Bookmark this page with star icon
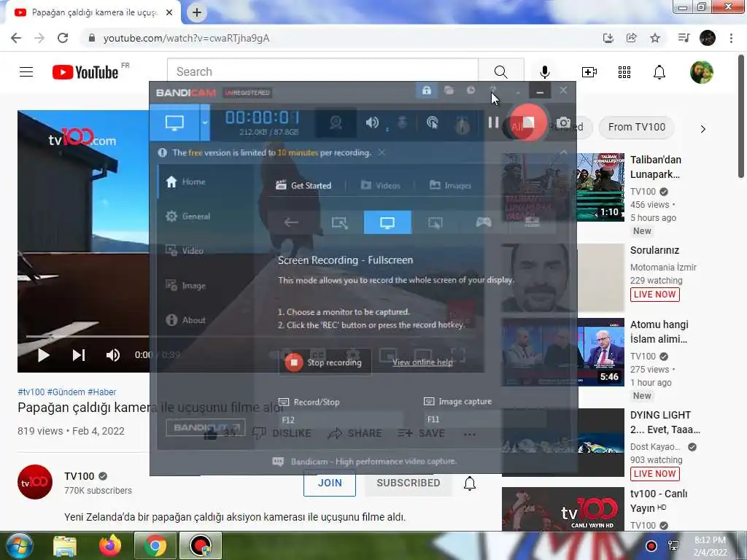747x560 pixels. (x=655, y=38)
